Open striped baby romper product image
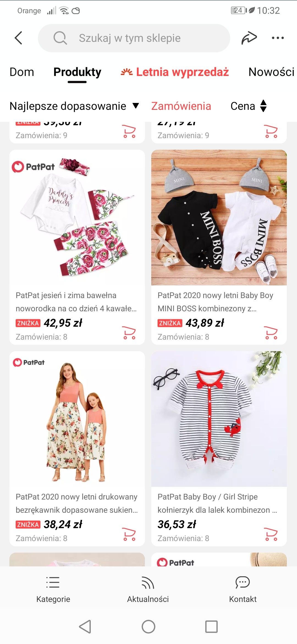This screenshot has height=644, width=297. pos(219,419)
